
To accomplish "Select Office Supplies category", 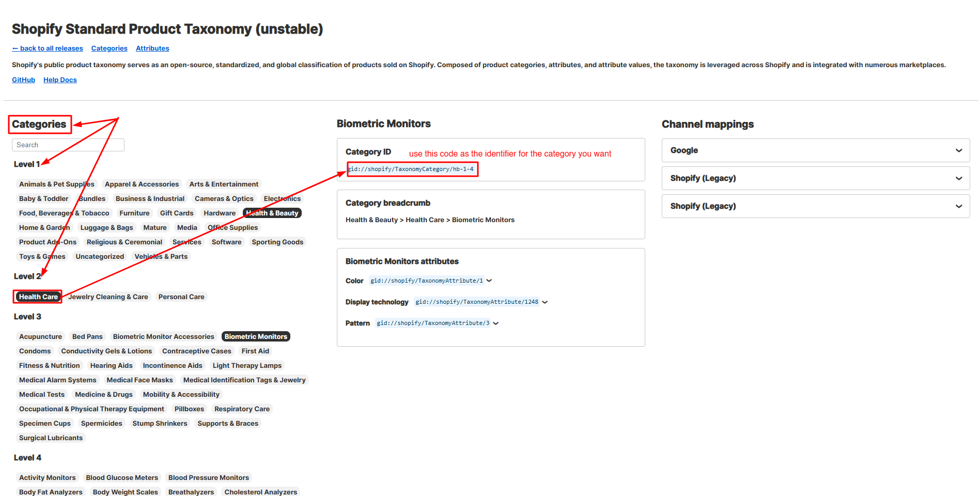I will pos(232,227).
